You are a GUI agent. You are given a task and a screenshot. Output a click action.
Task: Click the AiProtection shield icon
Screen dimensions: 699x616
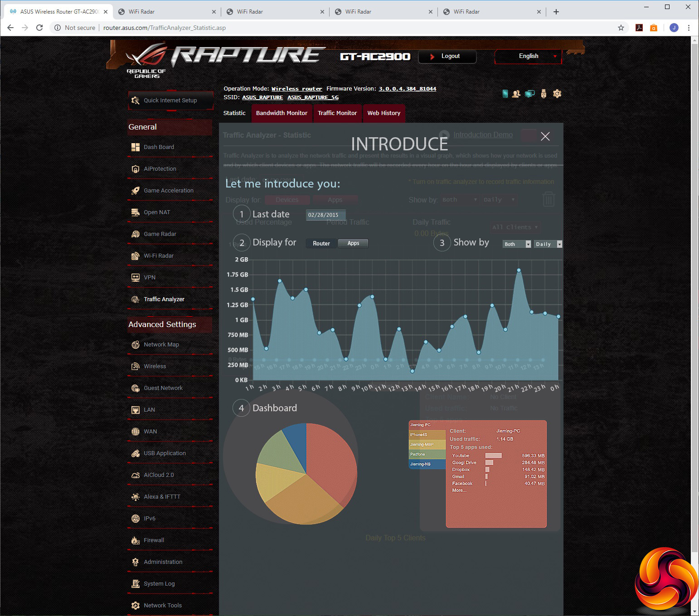(135, 169)
